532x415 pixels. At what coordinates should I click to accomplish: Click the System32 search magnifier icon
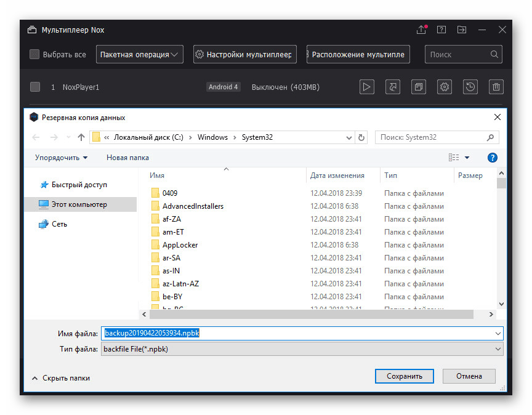point(490,137)
